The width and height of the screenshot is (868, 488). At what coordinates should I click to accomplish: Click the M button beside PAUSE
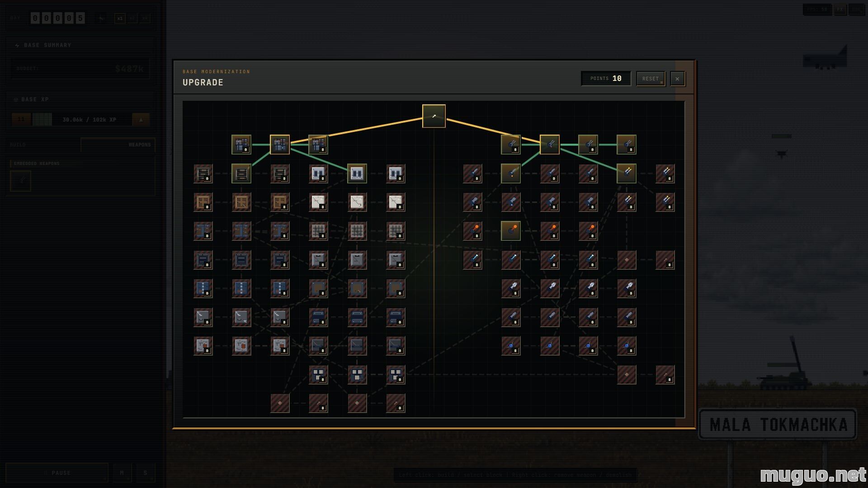tap(122, 473)
